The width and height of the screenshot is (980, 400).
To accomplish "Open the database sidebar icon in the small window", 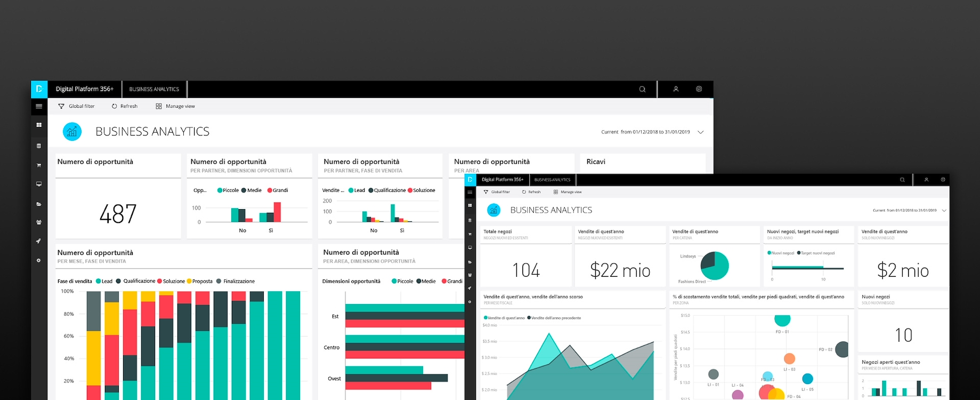I will coord(470,220).
